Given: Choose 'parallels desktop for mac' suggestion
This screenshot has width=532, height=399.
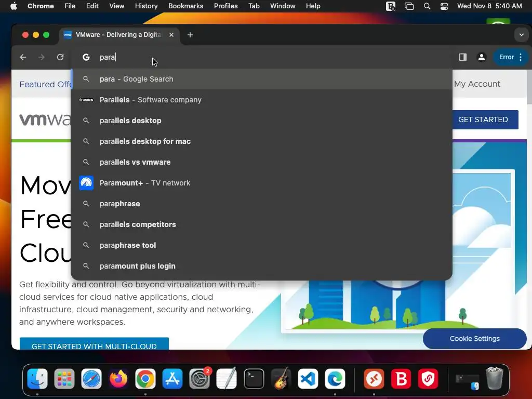Looking at the screenshot, I should pyautogui.click(x=262, y=141).
